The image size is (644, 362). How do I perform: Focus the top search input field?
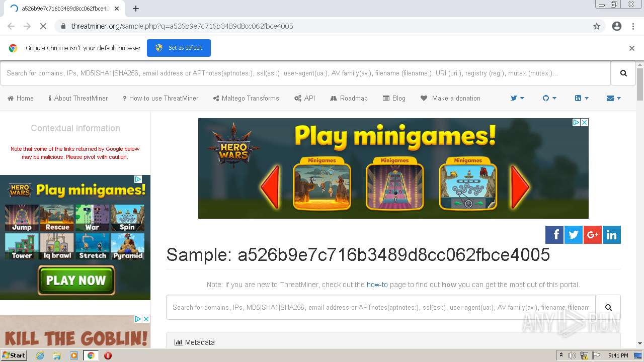[x=305, y=73]
